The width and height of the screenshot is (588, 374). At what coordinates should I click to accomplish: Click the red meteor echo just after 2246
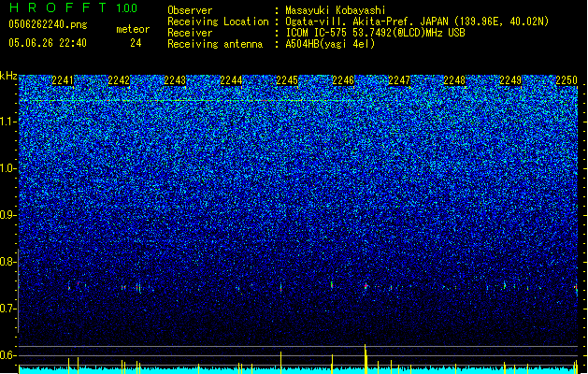(366, 286)
